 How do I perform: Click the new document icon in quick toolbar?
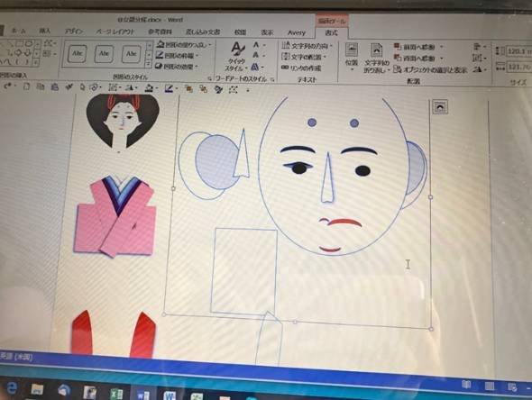tap(26, 86)
